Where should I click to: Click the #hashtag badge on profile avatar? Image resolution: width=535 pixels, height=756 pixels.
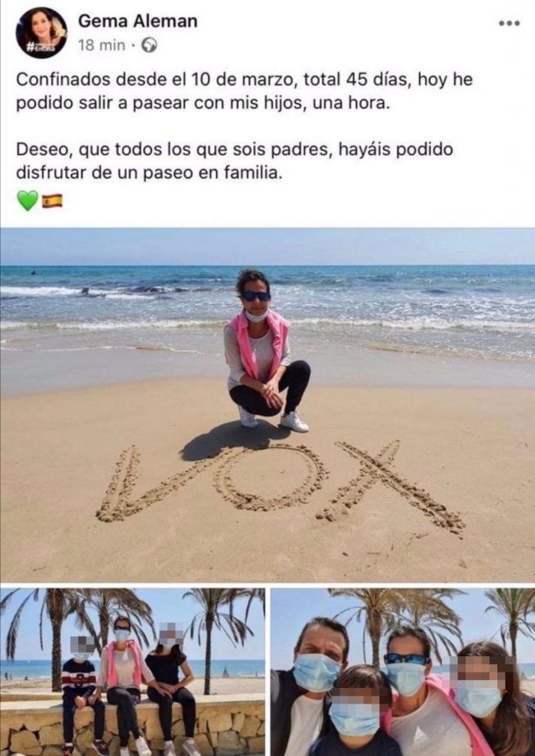coord(41,47)
